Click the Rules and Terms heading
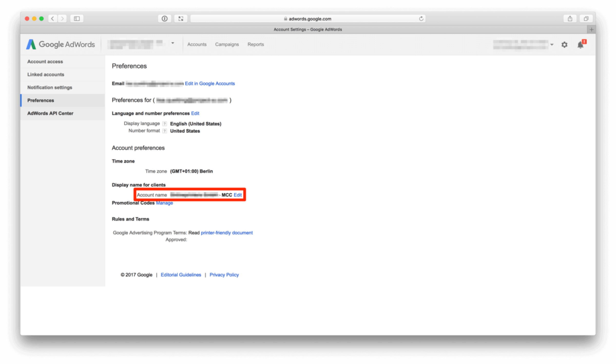The image size is (616, 364). (130, 219)
